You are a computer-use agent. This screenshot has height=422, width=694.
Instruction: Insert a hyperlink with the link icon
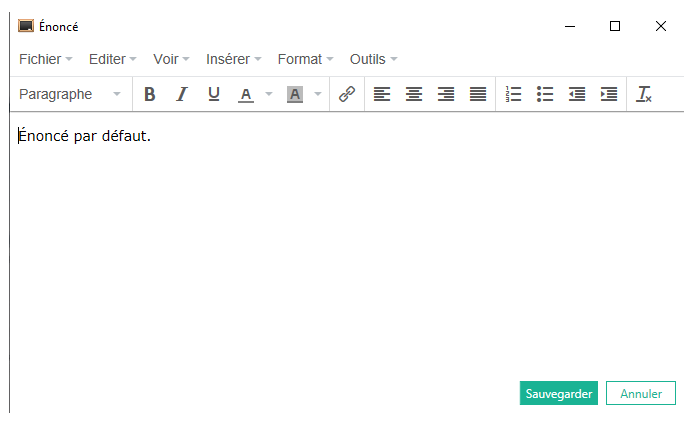pos(347,94)
